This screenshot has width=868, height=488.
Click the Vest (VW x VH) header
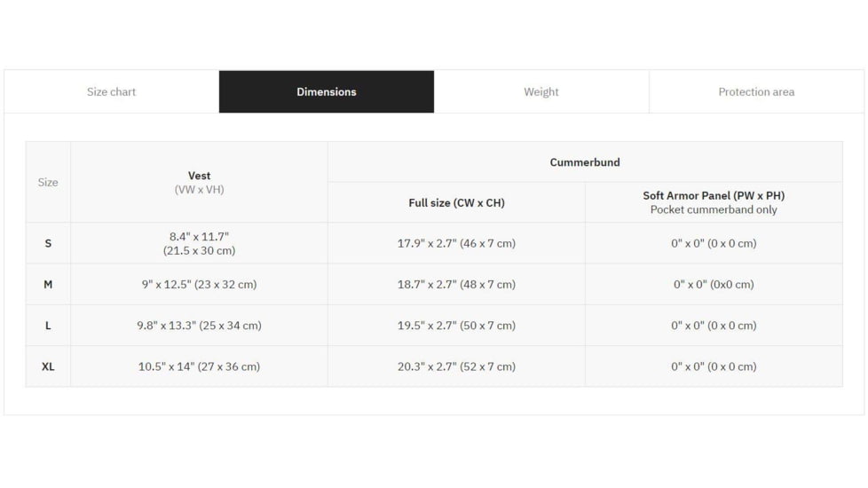200,182
